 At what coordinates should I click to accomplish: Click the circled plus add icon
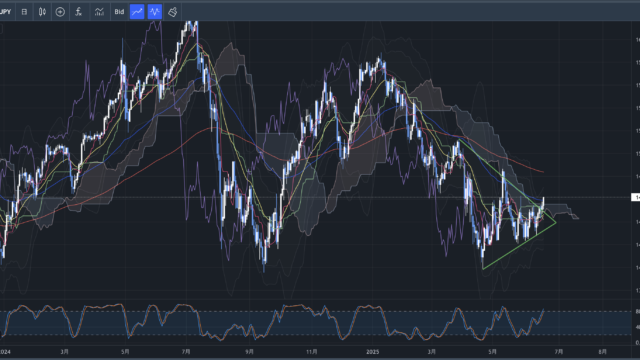[x=60, y=12]
